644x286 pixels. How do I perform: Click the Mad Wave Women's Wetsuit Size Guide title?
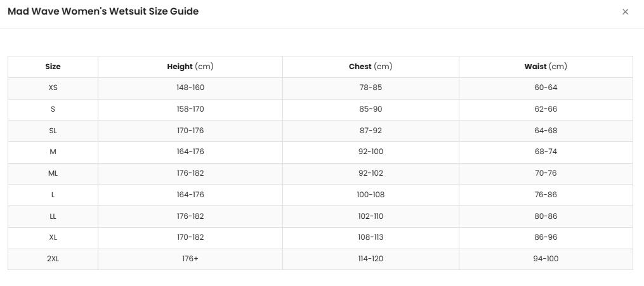[103, 11]
